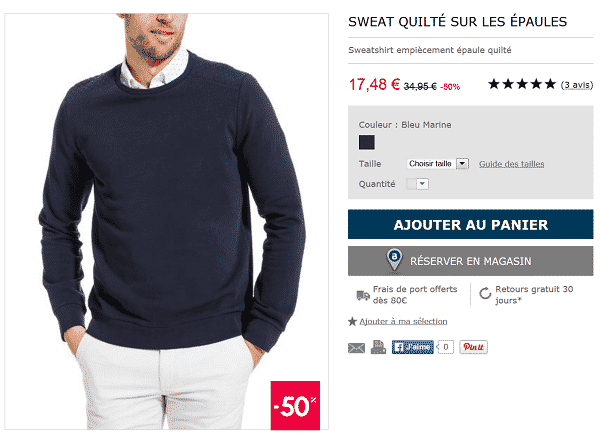Click the delivery truck shipping icon
Viewport: 600px width, 435px height.
click(363, 295)
